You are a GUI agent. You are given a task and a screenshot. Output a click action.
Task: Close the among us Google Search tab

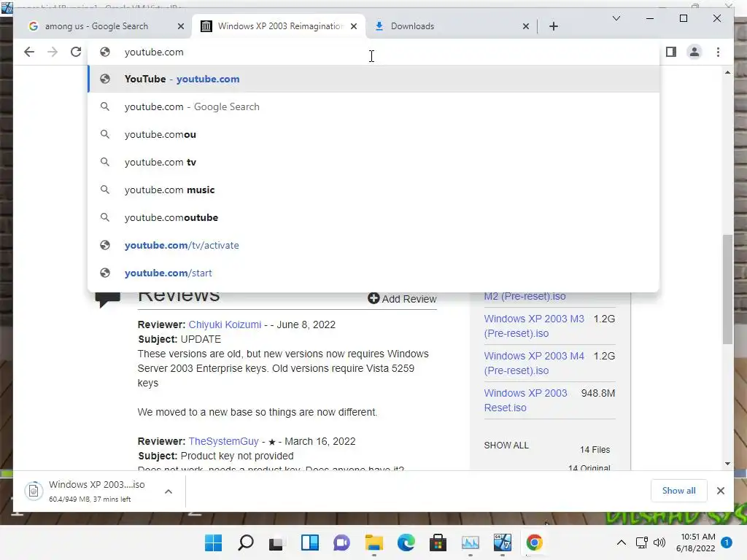pyautogui.click(x=181, y=26)
